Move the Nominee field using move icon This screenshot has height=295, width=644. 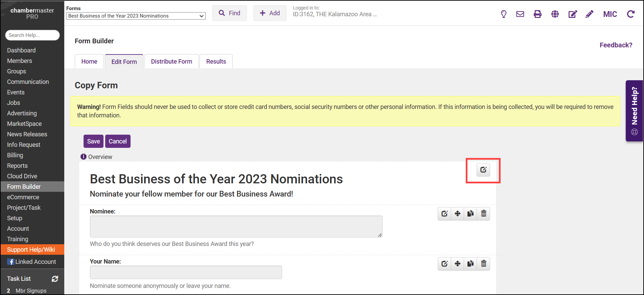(458, 213)
